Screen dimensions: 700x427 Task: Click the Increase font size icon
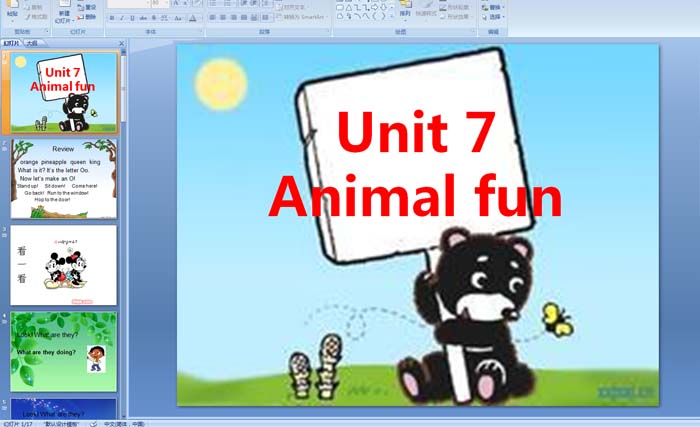click(x=176, y=3)
